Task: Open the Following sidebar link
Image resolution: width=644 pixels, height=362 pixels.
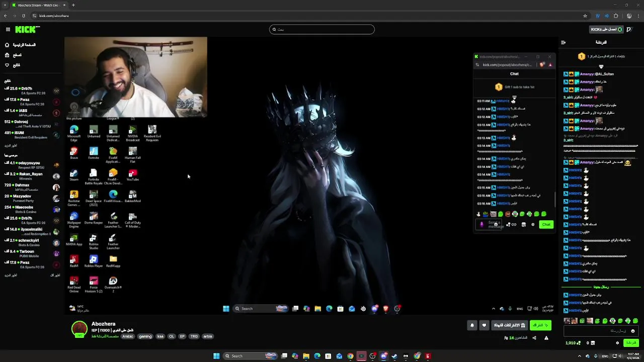Action: 13,65
